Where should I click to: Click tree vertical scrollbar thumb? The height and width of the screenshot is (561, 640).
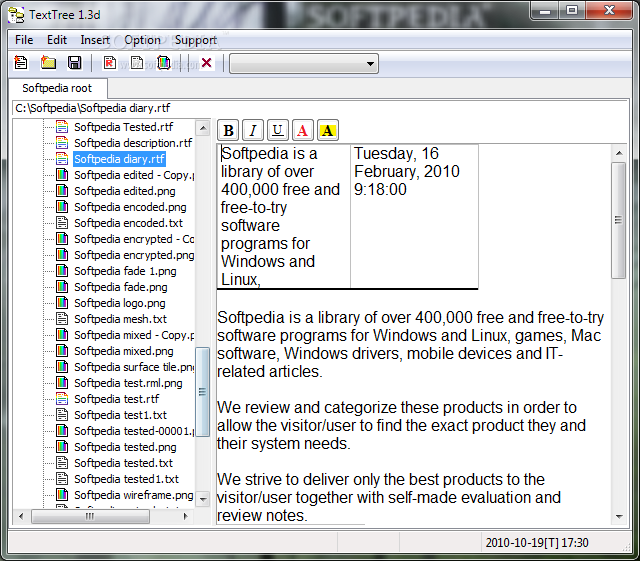tap(202, 392)
